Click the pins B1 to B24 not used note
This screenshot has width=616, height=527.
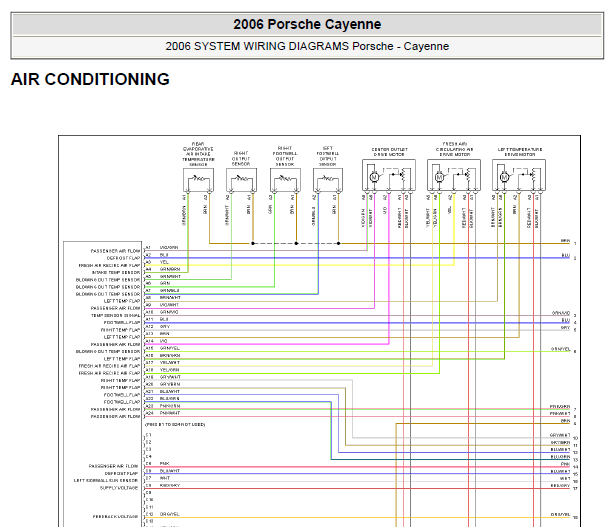point(175,425)
